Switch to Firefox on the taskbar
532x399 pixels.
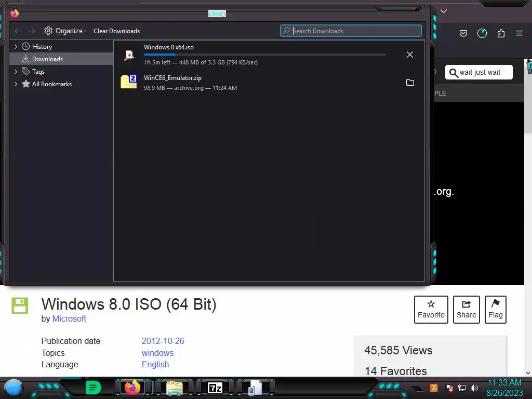click(132, 388)
